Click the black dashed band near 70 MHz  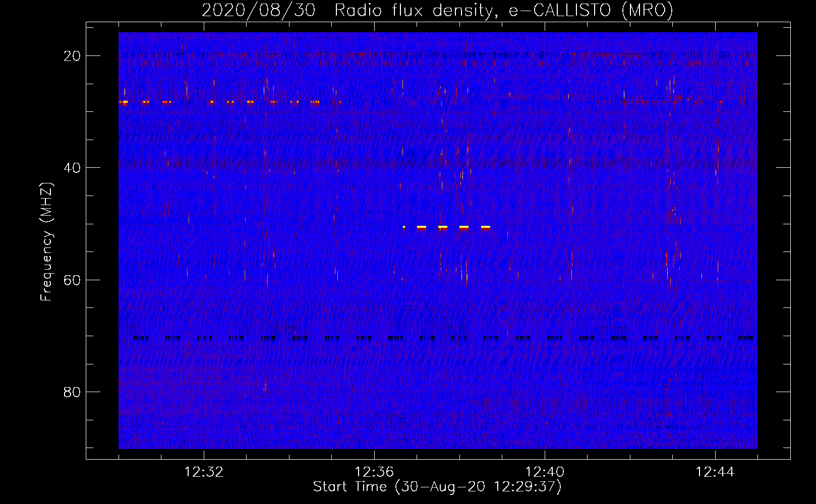coord(443,338)
